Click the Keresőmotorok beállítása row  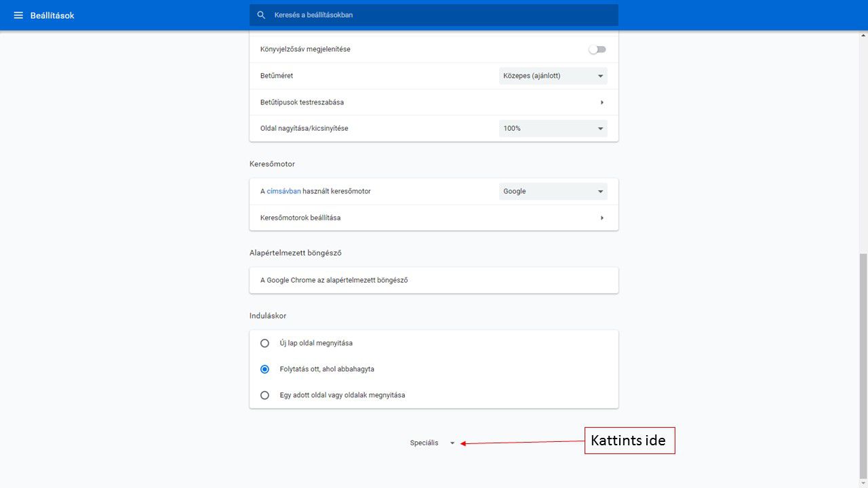(x=407, y=218)
